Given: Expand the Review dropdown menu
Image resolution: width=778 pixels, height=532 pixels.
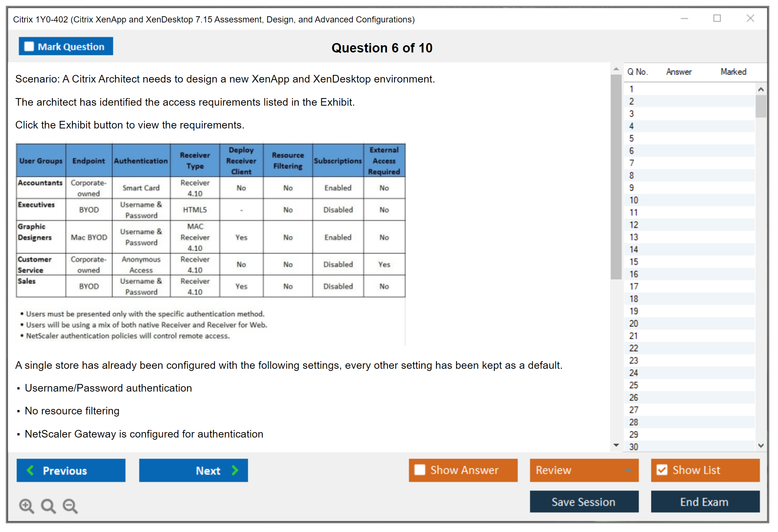Looking at the screenshot, I should (x=628, y=470).
